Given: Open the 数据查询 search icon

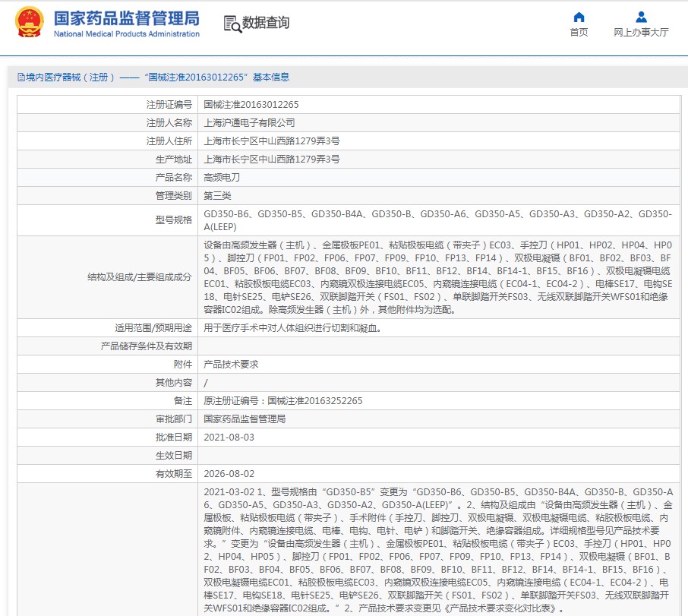Looking at the screenshot, I should pyautogui.click(x=232, y=24).
